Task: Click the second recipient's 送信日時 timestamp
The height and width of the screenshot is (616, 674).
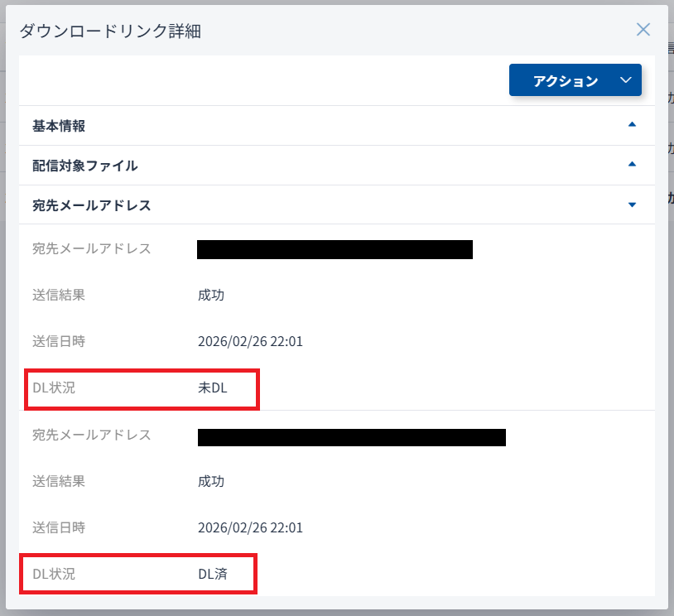Action: pos(250,527)
